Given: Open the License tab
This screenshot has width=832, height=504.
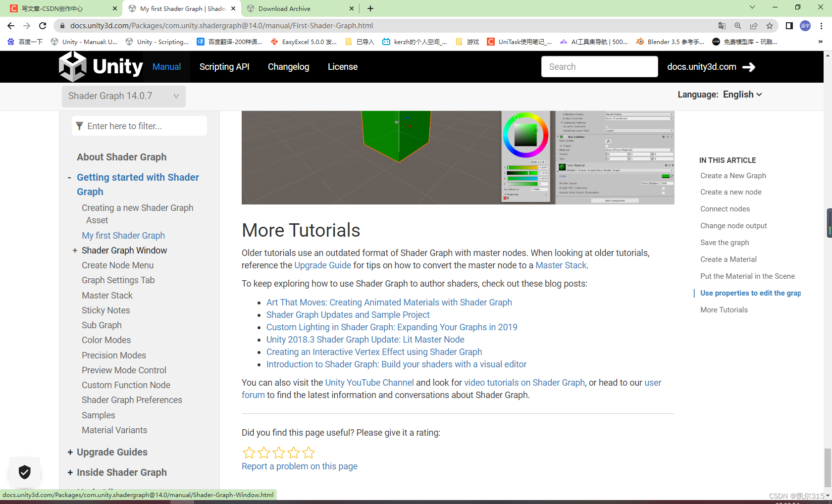Looking at the screenshot, I should (342, 67).
